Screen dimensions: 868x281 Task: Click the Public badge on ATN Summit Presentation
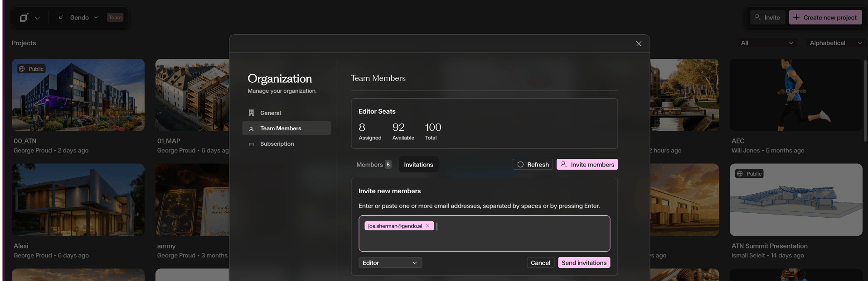(749, 174)
